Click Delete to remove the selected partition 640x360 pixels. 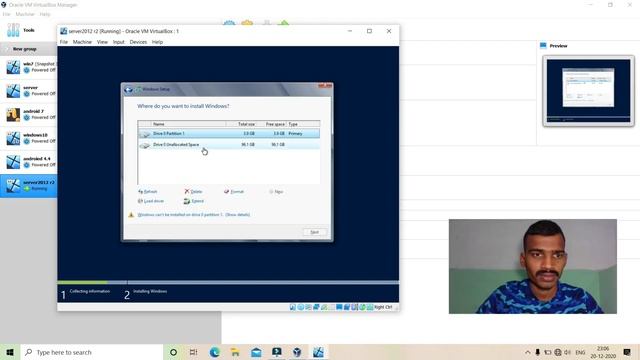tap(193, 191)
